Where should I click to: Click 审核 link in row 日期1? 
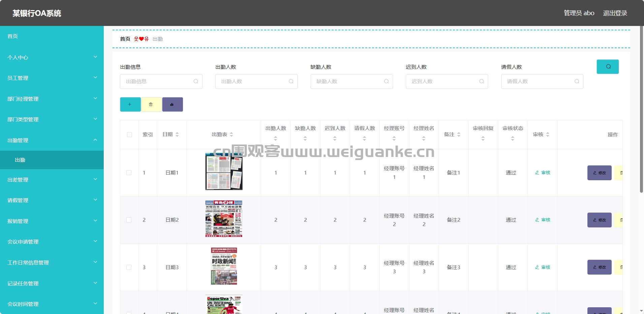pyautogui.click(x=543, y=173)
